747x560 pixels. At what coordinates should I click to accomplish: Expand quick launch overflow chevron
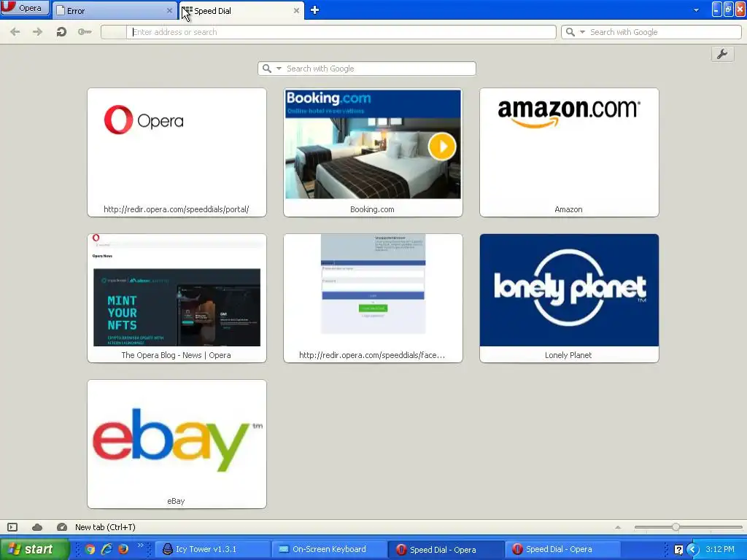click(140, 545)
